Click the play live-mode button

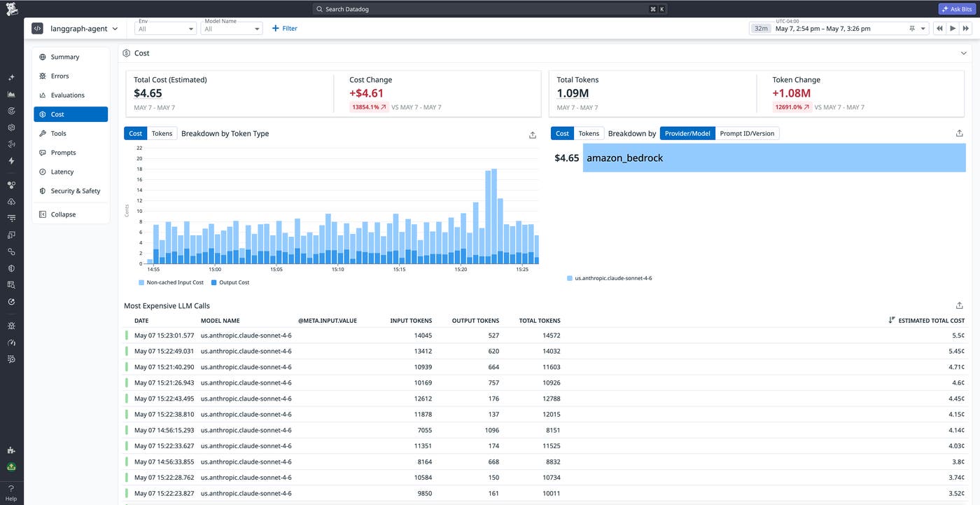[953, 29]
